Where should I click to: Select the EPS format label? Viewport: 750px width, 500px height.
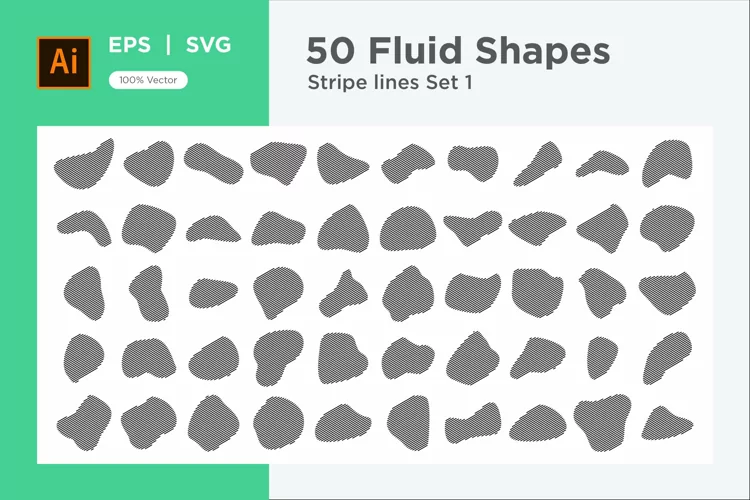coord(129,45)
